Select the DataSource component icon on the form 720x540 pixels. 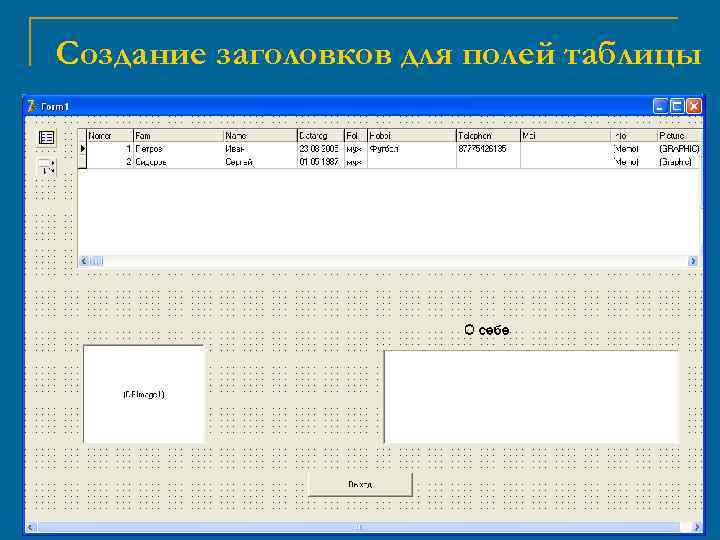tap(46, 138)
